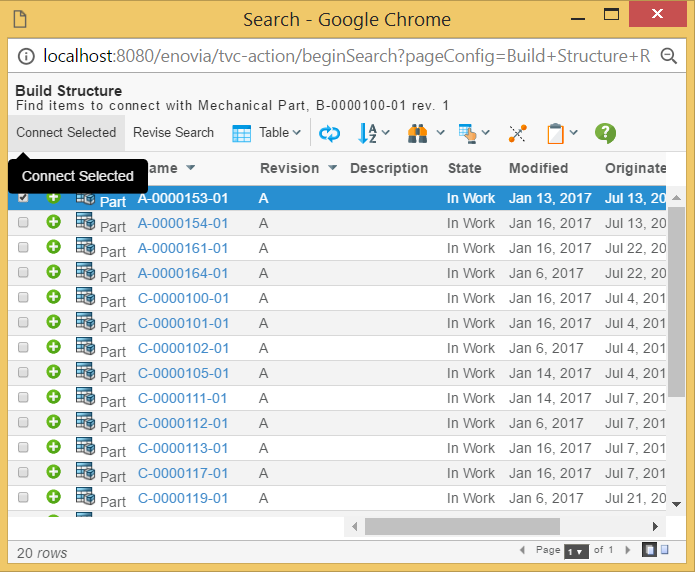
Task: Click the horizontal scrollbar thumb
Action: [x=462, y=526]
